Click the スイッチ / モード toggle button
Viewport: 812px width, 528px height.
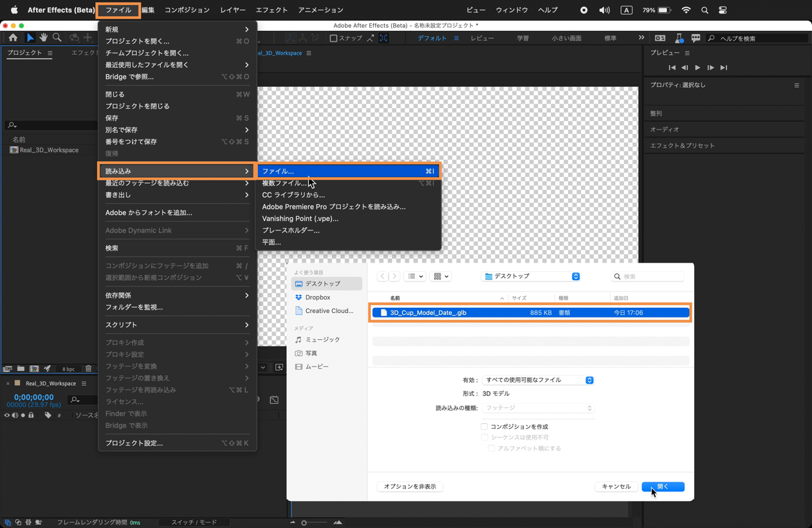click(194, 522)
